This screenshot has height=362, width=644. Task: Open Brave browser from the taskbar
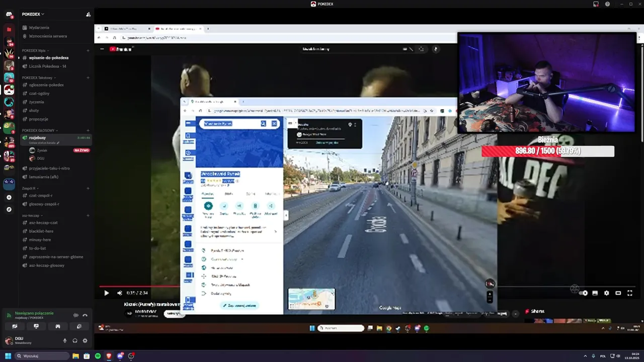click(109, 356)
